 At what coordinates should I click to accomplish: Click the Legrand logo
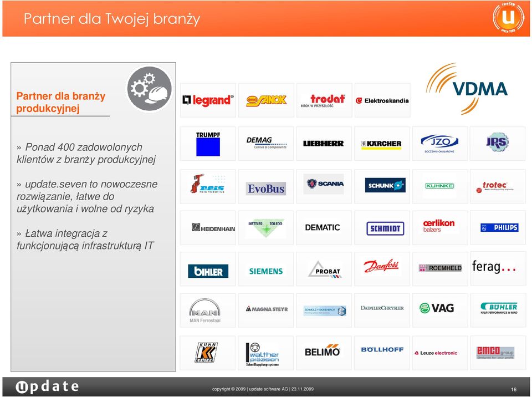(208, 100)
